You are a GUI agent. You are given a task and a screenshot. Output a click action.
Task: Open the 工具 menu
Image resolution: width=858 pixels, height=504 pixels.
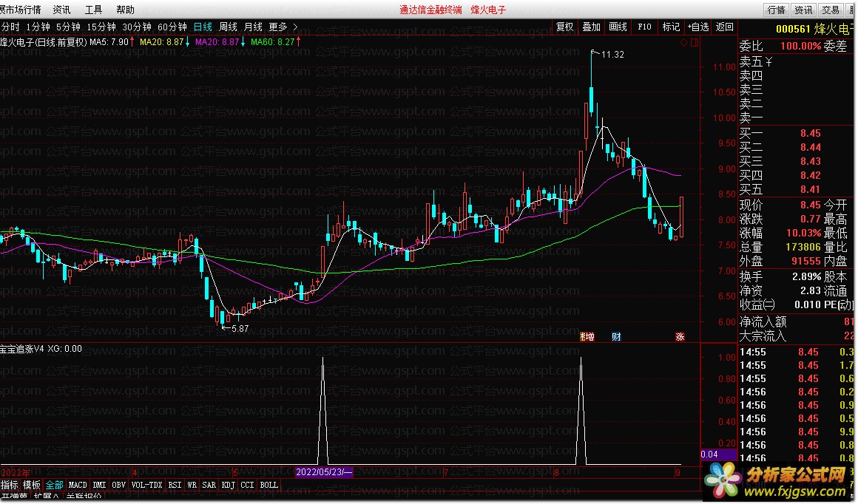point(94,10)
